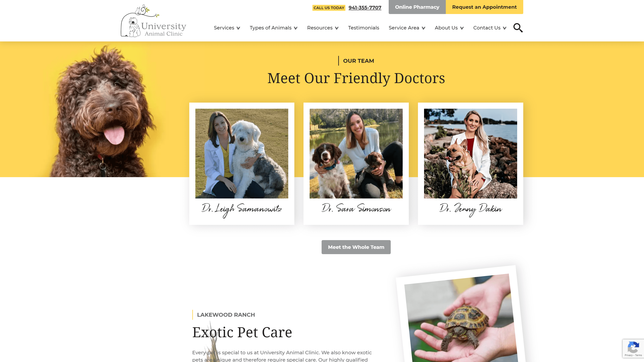Viewport: 644px width, 362px height.
Task: Click the Testimonials menu item
Action: pyautogui.click(x=363, y=27)
